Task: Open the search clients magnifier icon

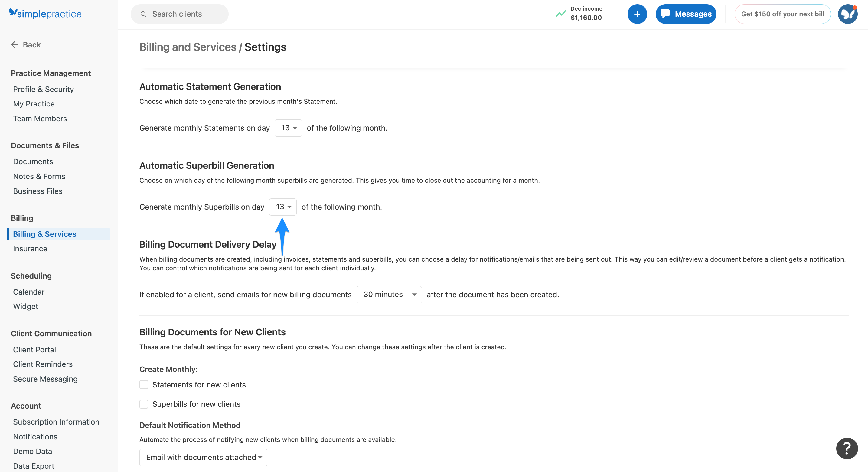Action: 144,14
